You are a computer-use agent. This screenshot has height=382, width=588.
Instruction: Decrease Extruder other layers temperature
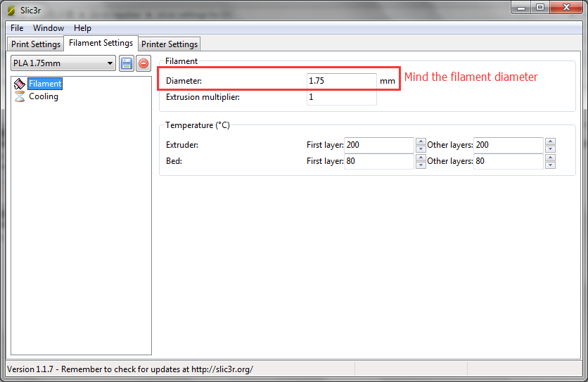550,148
